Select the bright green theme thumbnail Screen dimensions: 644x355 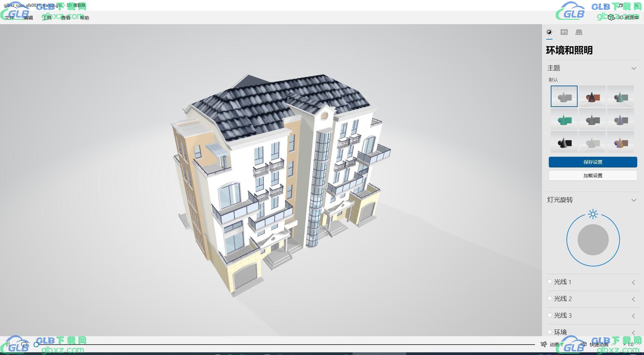click(564, 119)
